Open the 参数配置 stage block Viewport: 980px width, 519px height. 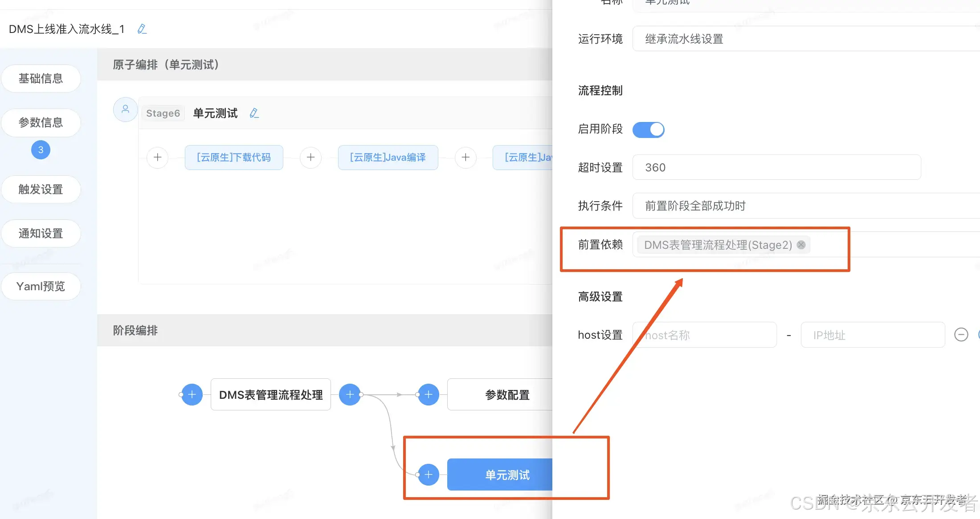507,394
